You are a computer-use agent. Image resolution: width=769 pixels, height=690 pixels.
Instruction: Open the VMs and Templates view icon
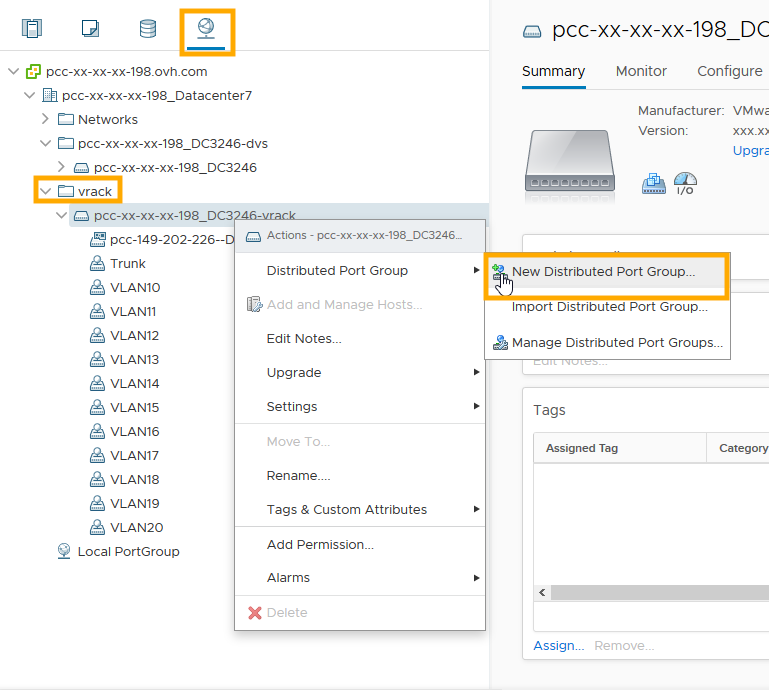[90, 28]
